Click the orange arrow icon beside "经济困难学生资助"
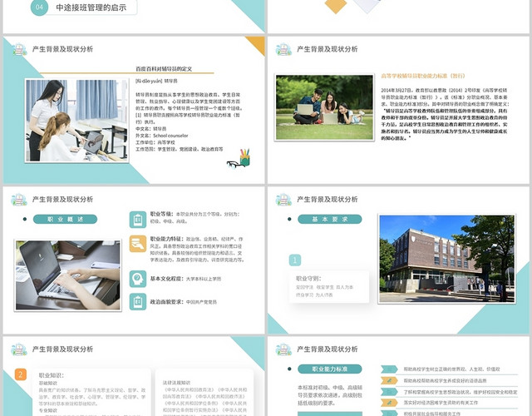Viewport: 532px width, 416px height. (389, 403)
